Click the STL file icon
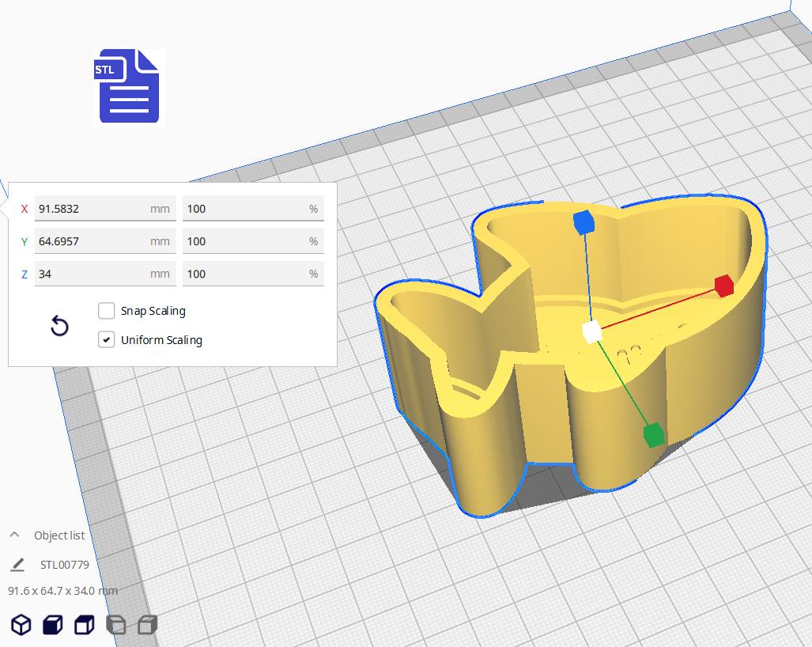The image size is (812, 647). click(x=129, y=86)
